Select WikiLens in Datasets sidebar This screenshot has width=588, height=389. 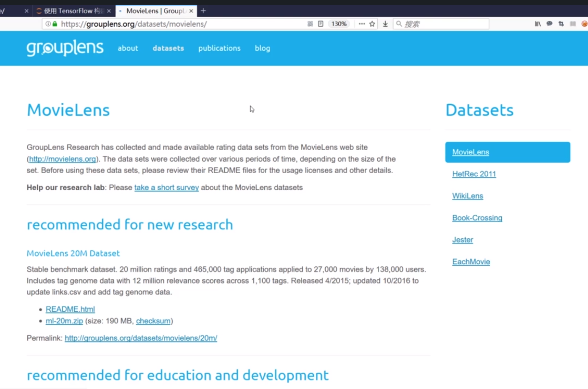pyautogui.click(x=468, y=196)
